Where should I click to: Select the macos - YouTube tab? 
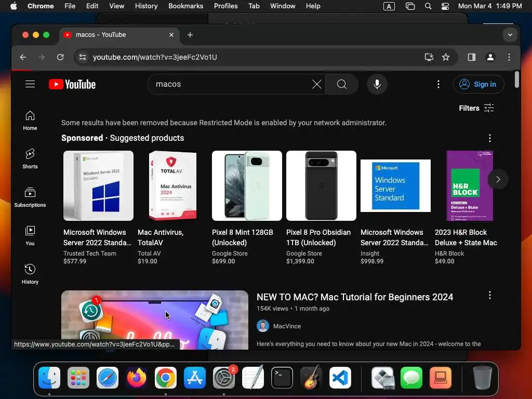(x=119, y=35)
